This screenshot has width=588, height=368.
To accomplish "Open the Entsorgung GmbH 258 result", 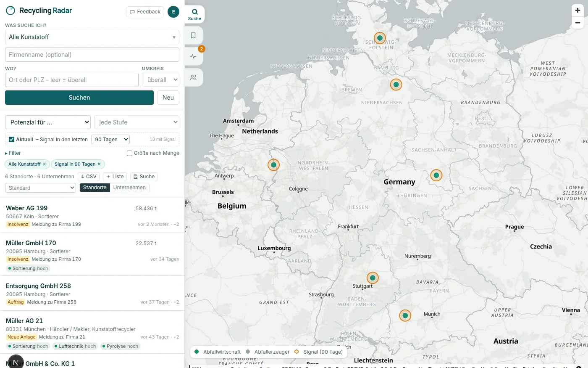I will click(x=92, y=294).
